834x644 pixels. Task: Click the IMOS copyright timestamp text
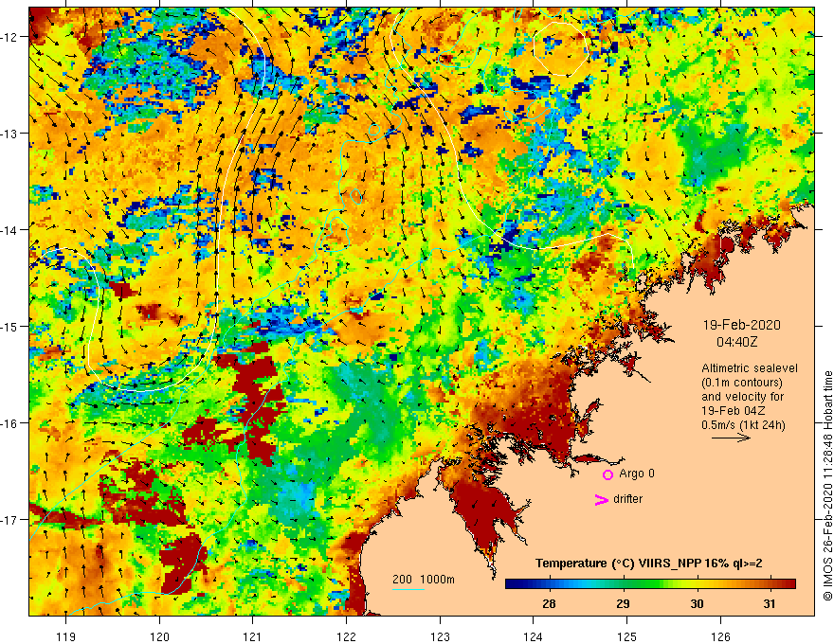(827, 487)
